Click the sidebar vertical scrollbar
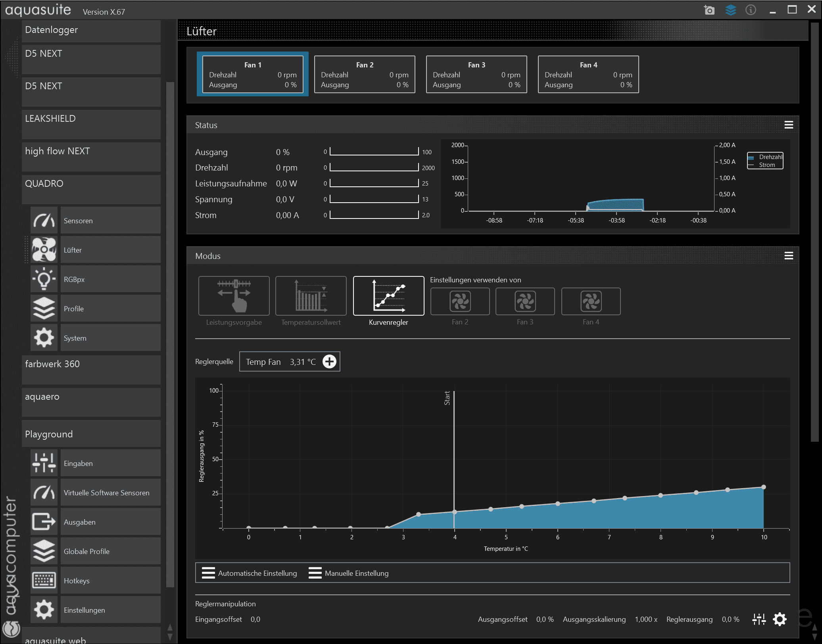The image size is (822, 644). pyautogui.click(x=170, y=334)
